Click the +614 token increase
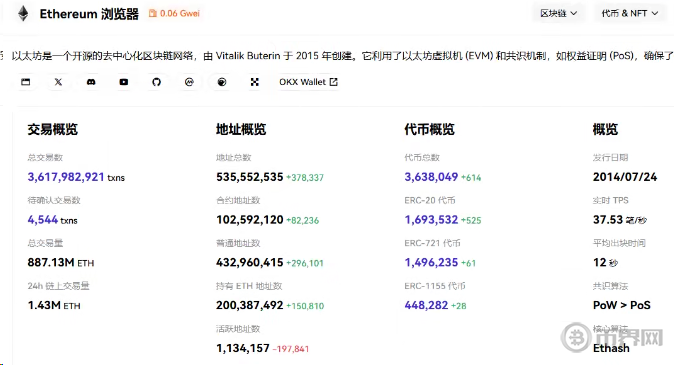The height and width of the screenshot is (365, 674). [x=471, y=178]
